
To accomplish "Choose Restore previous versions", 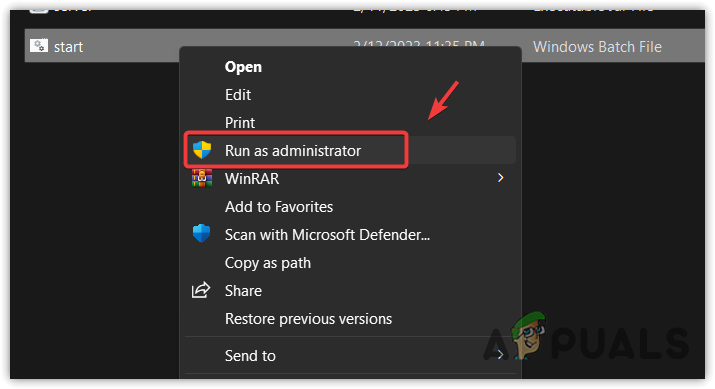I will pos(350,318).
